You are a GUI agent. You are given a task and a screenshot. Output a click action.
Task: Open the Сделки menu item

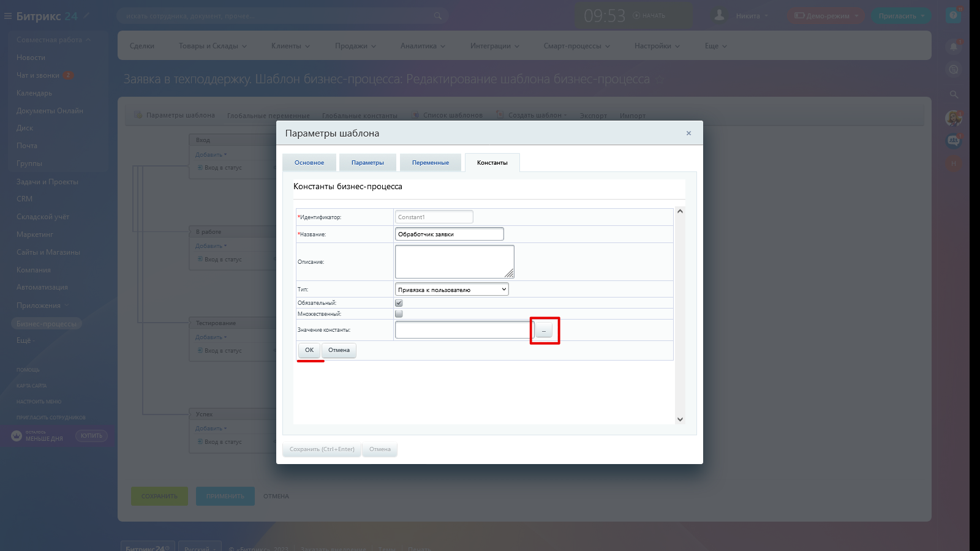pyautogui.click(x=142, y=46)
